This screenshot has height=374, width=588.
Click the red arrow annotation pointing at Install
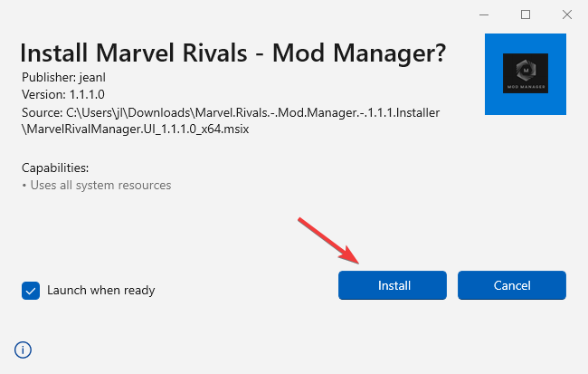coord(328,240)
